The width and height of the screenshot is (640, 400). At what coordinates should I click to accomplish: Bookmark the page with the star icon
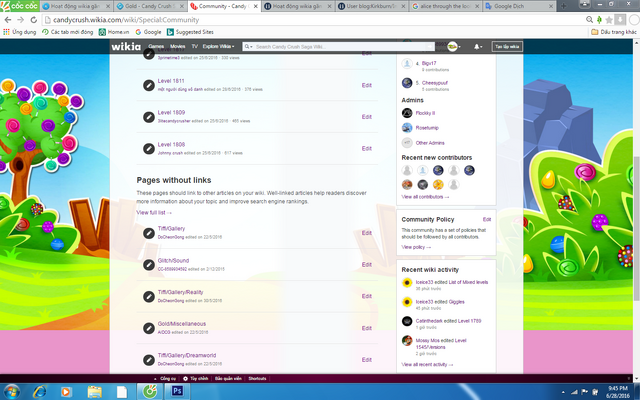[x=609, y=20]
